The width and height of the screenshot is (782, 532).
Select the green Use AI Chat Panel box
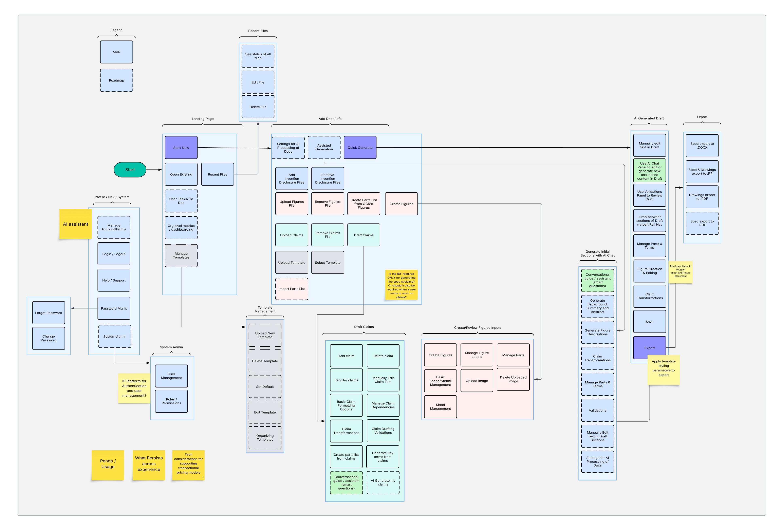click(649, 171)
